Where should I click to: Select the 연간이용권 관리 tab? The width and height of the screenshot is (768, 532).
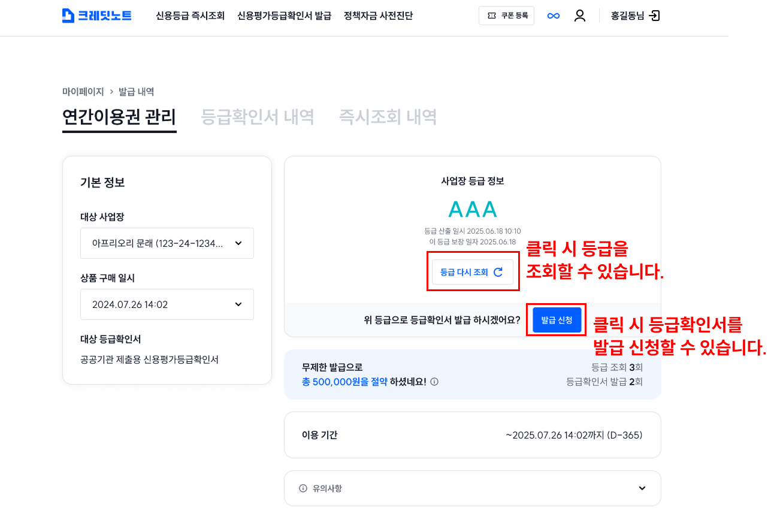119,117
